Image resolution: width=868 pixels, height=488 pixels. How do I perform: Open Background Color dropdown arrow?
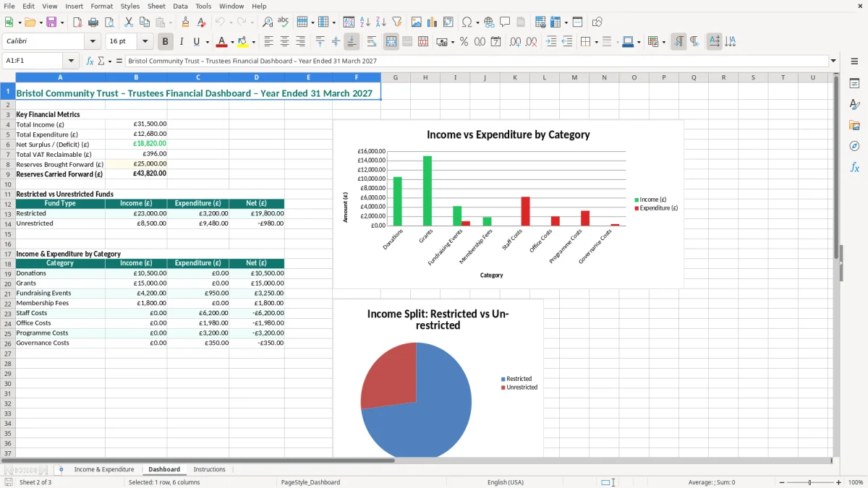(x=253, y=42)
